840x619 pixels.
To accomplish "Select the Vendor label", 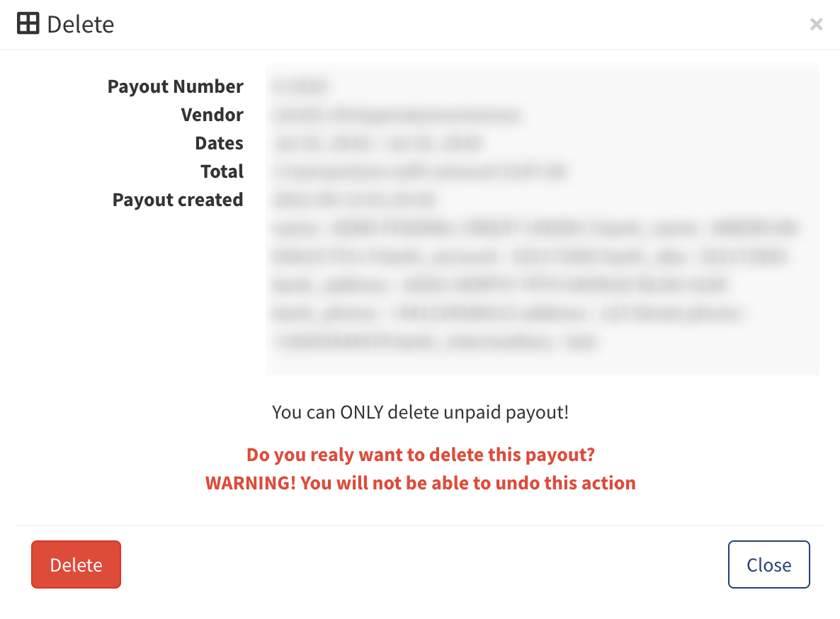I will pyautogui.click(x=212, y=115).
